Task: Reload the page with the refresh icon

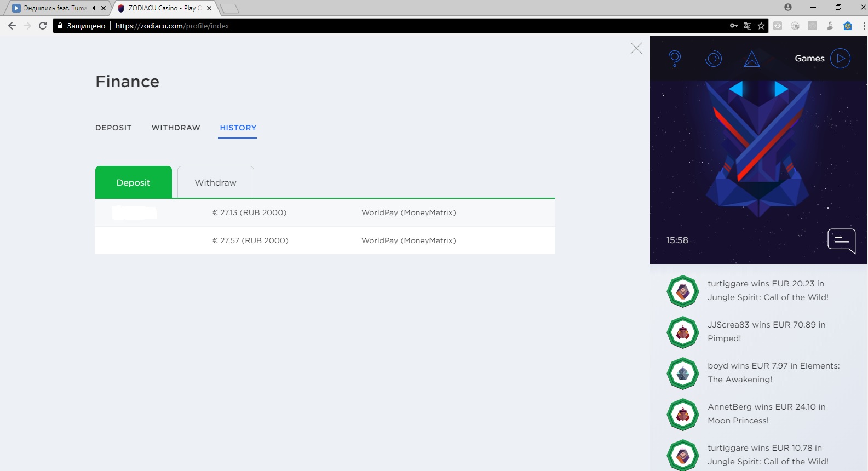Action: pos(43,26)
